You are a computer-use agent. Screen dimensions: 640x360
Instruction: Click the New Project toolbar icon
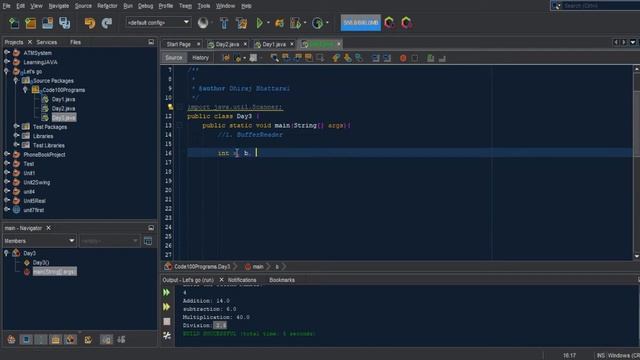coord(31,23)
